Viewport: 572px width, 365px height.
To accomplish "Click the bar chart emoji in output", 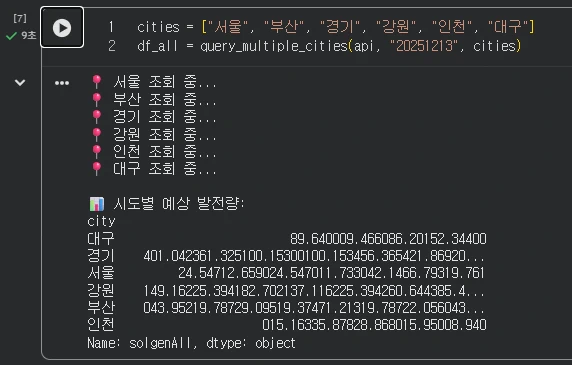I will [x=97, y=204].
